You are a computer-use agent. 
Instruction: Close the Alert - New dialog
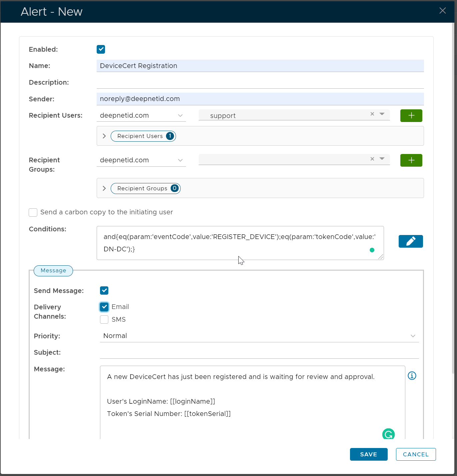coord(442,11)
